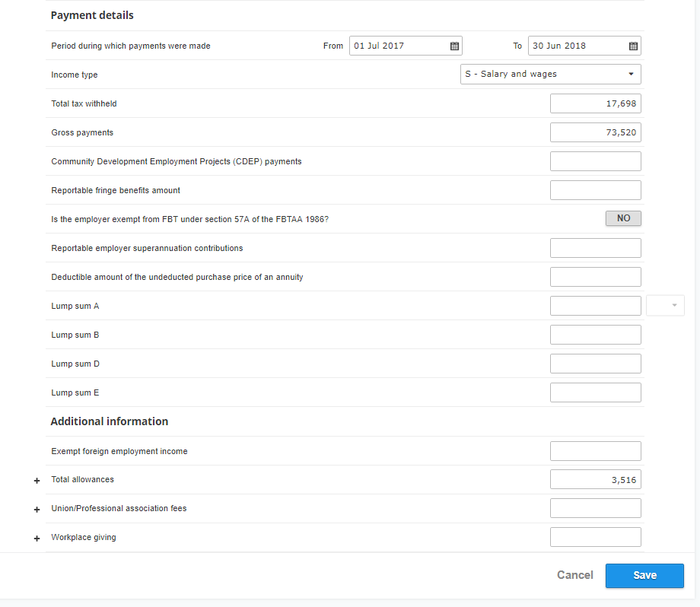Expand the Total allowances plus icon
The width and height of the screenshot is (700, 607).
[x=37, y=481]
